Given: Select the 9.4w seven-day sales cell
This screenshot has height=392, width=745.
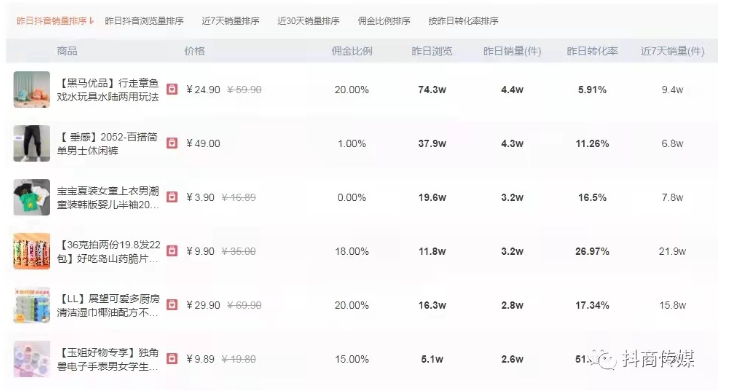Looking at the screenshot, I should tap(672, 89).
